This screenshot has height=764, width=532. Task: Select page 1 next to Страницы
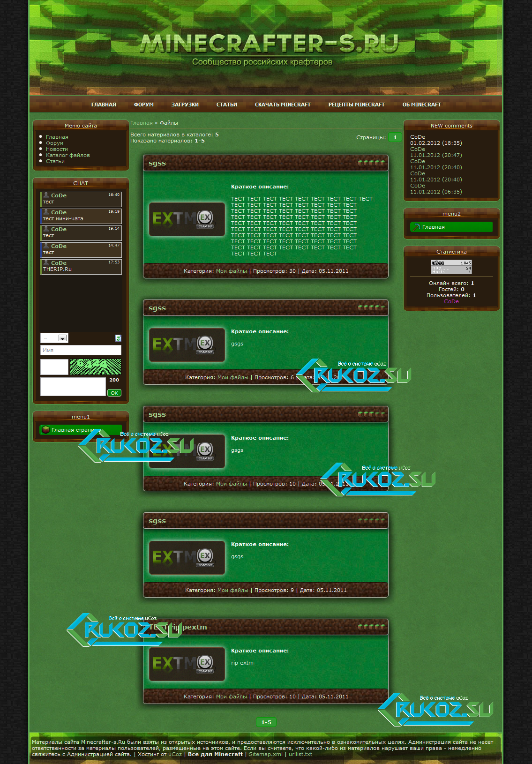[x=395, y=137]
